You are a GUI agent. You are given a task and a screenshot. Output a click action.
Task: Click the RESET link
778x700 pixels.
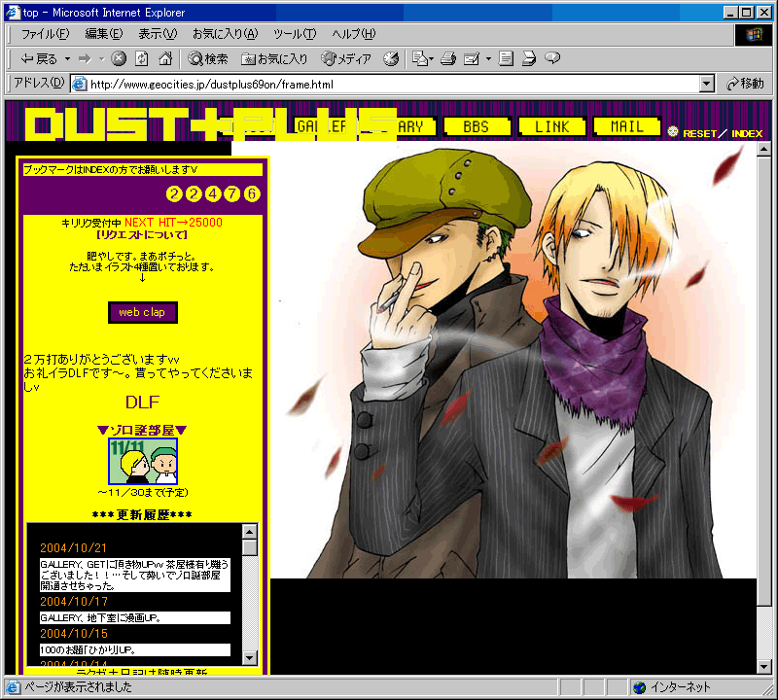(x=699, y=133)
